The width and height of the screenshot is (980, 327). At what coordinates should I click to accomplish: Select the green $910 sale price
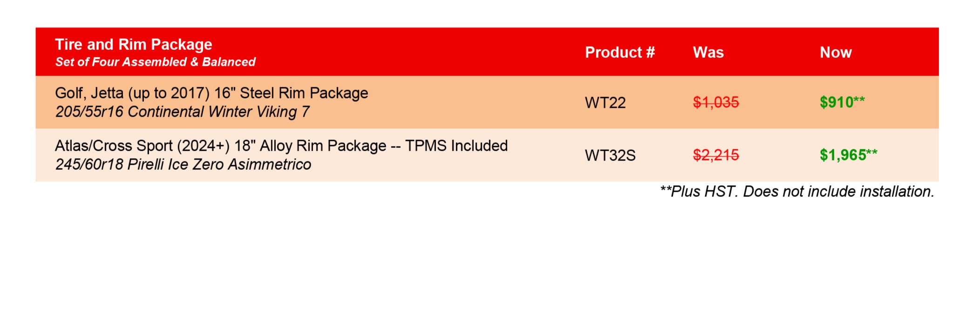(x=837, y=102)
